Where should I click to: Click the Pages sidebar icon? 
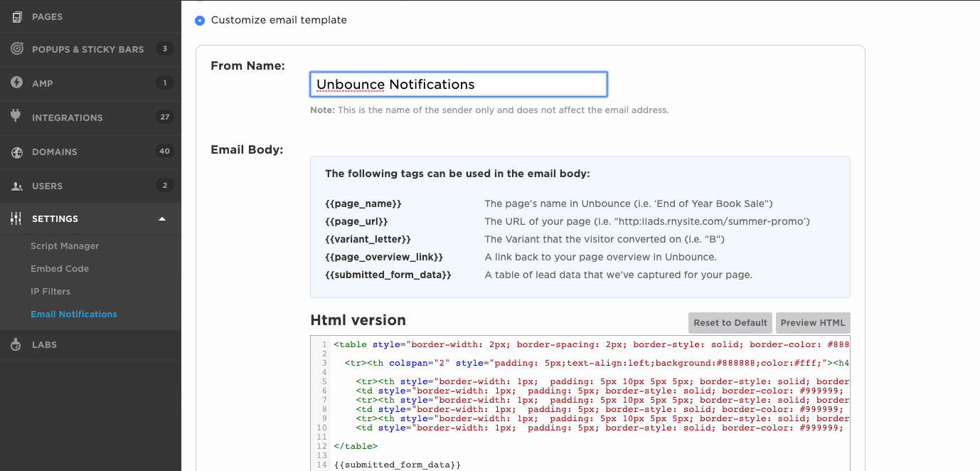coord(16,16)
